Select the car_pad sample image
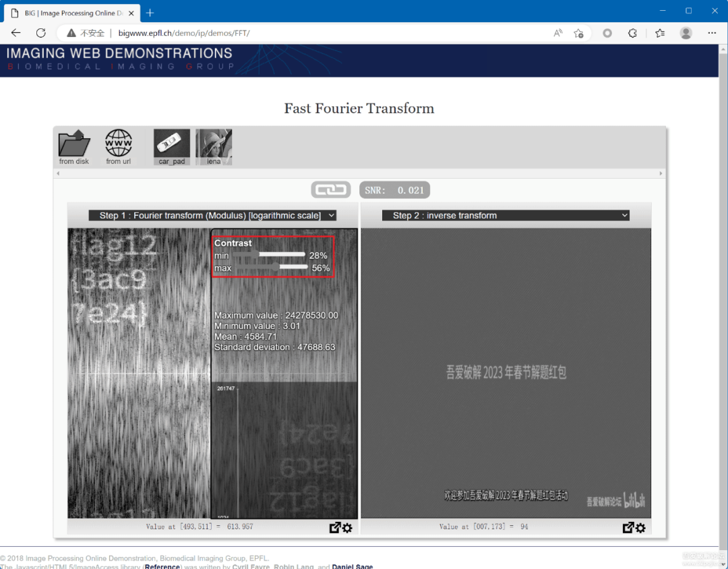Image resolution: width=728 pixels, height=569 pixels. pos(172,146)
